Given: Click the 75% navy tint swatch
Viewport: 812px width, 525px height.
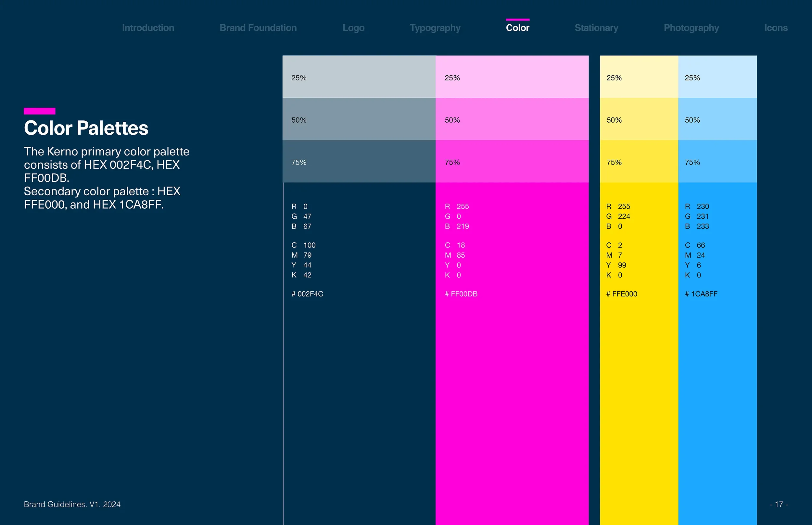Looking at the screenshot, I should (x=359, y=162).
